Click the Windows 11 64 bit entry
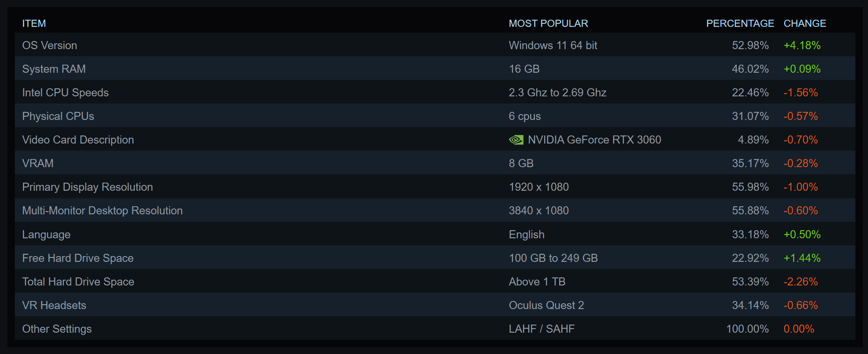 [x=553, y=46]
